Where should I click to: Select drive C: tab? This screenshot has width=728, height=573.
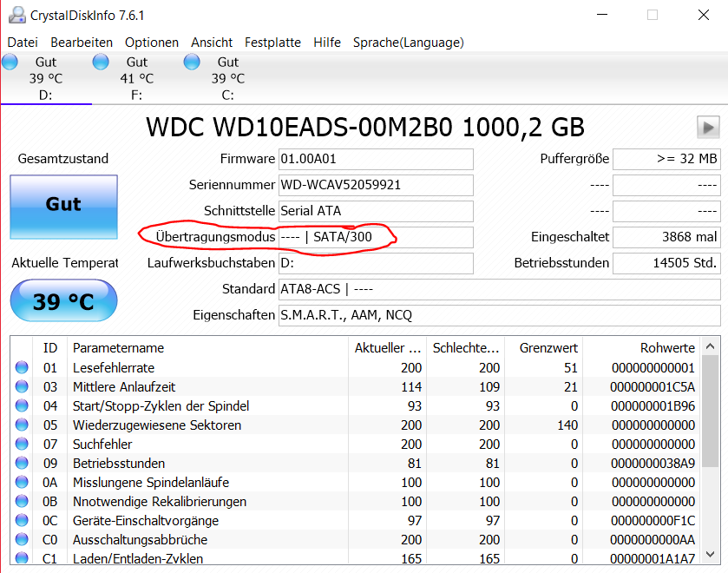227,78
